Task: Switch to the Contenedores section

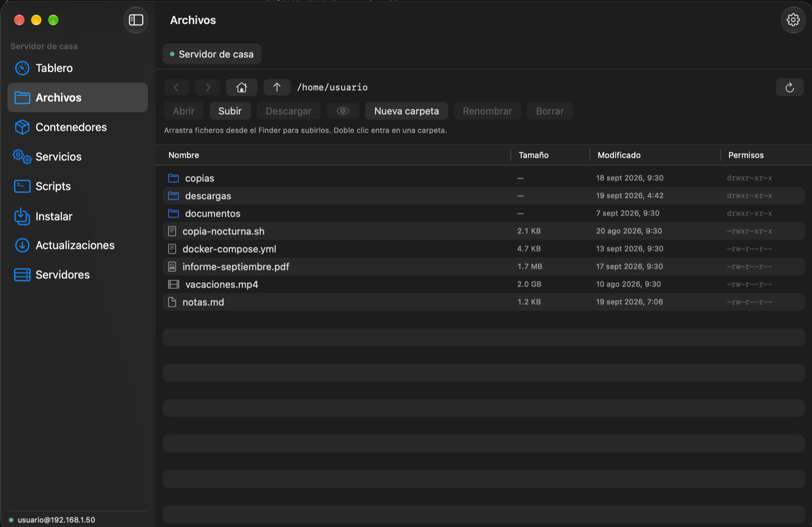Action: (x=77, y=127)
